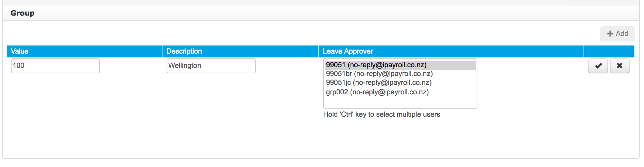Click the Description column header
Screen dimensions: 644x167
240,51
